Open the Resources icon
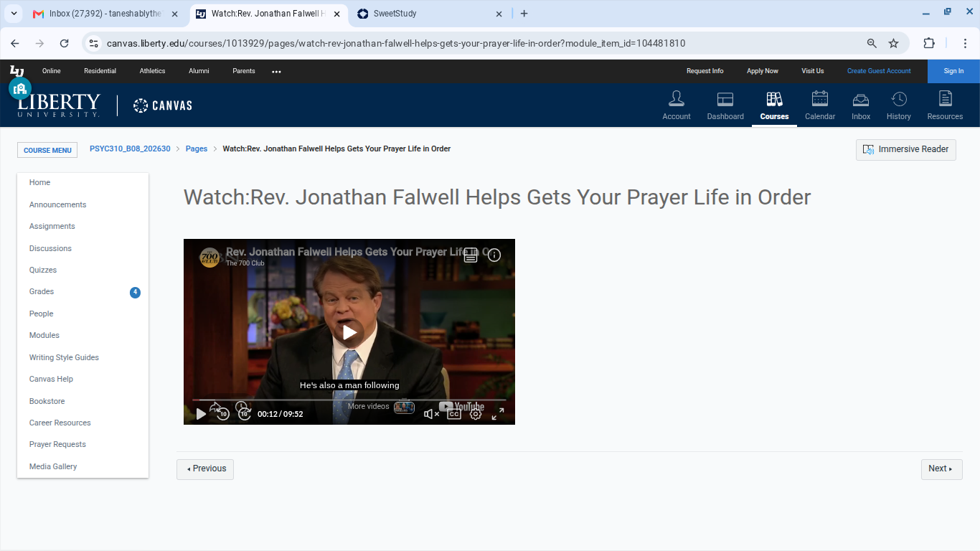The width and height of the screenshot is (980, 551). pos(945,105)
